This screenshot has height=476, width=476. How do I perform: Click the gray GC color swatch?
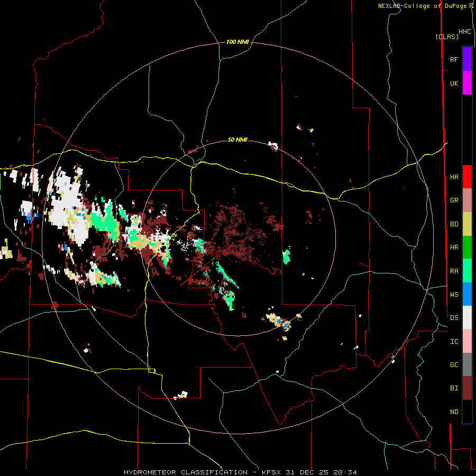point(467,364)
